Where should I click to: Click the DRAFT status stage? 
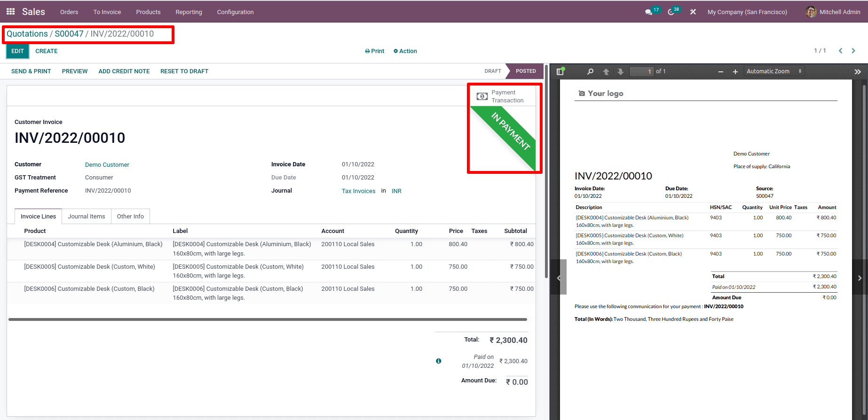493,71
